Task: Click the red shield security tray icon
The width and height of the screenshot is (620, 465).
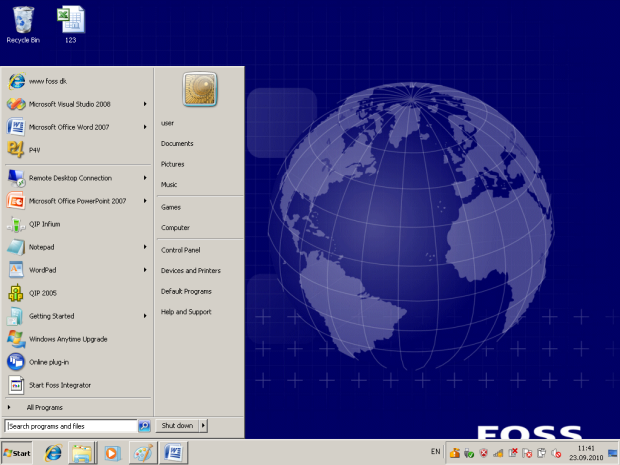Action: (484, 453)
